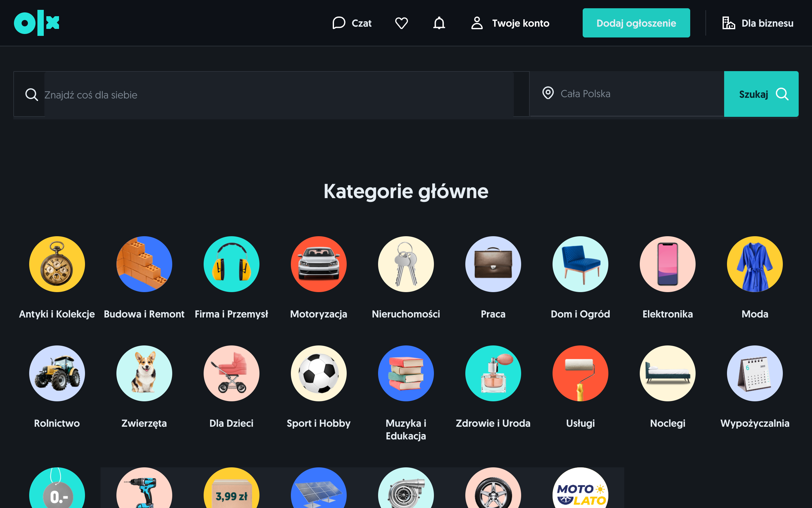Image resolution: width=812 pixels, height=508 pixels.
Task: Open the MOTO LATO promo icon
Action: click(x=580, y=488)
